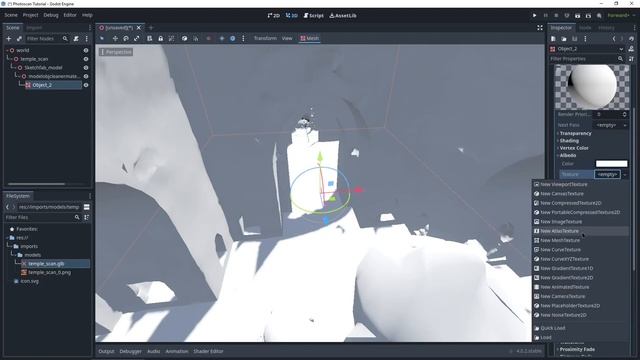Create a new resource in Inspector
The width and height of the screenshot is (640, 360).
pos(553,39)
